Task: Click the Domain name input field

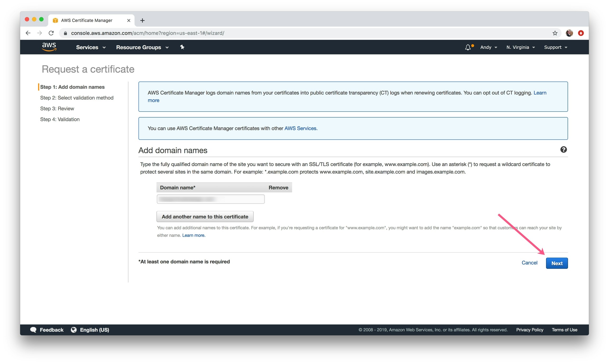Action: click(211, 199)
